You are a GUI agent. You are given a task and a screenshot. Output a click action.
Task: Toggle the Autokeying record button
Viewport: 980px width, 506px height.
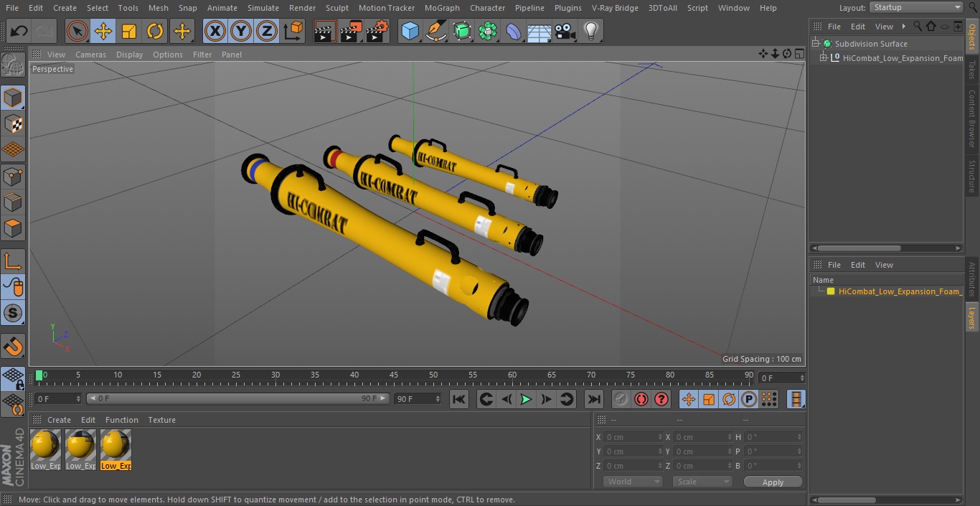pyautogui.click(x=641, y=399)
